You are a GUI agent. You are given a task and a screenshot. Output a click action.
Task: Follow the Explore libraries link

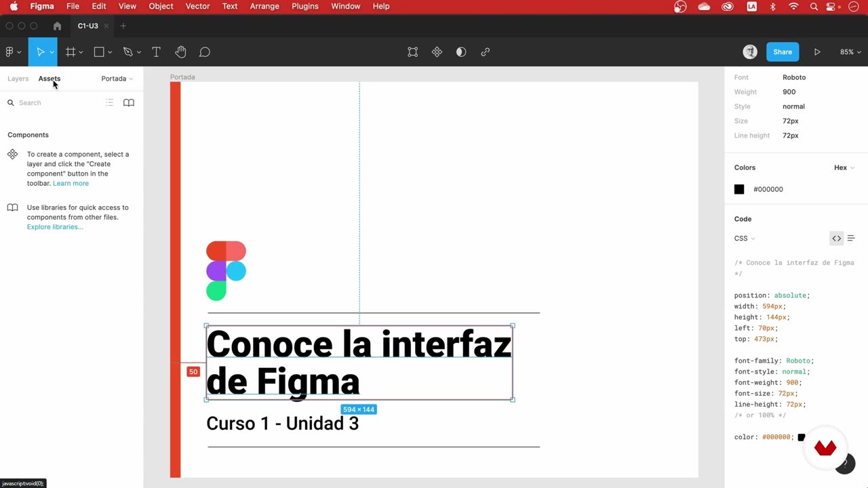pyautogui.click(x=55, y=226)
